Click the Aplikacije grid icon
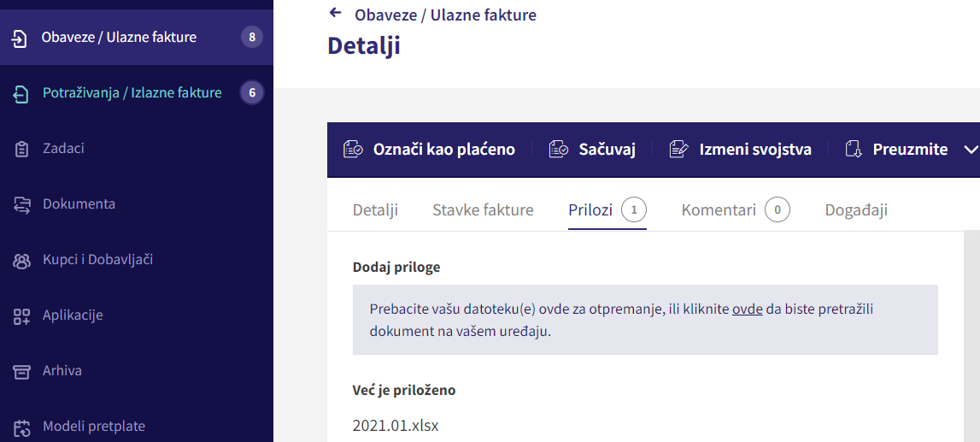 click(x=21, y=316)
